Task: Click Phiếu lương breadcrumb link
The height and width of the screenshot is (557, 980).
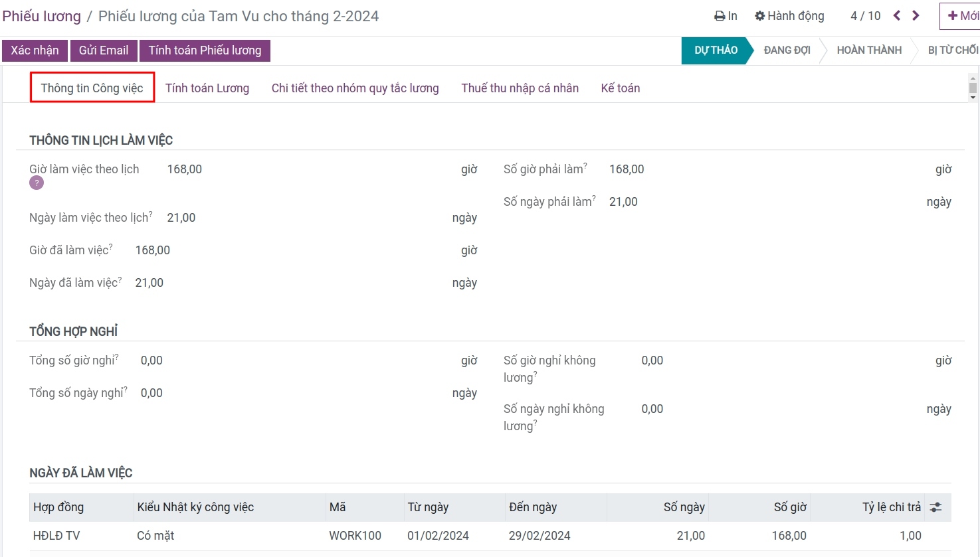Action: click(41, 17)
